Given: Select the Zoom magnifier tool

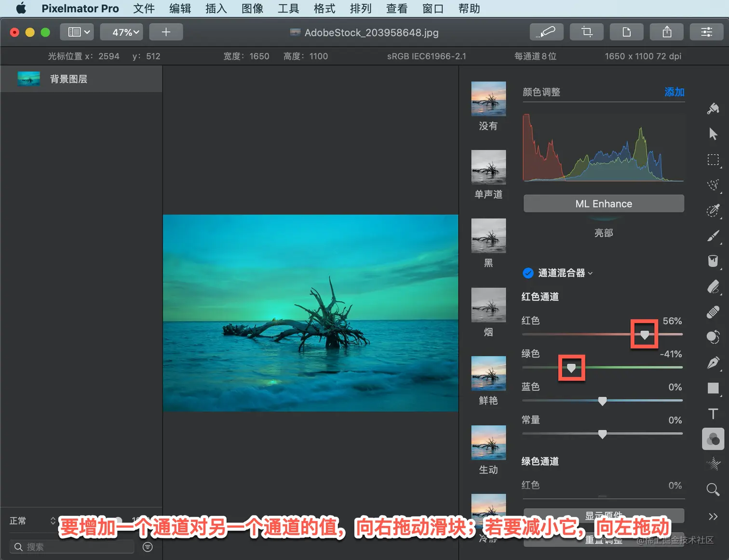Looking at the screenshot, I should click(713, 490).
